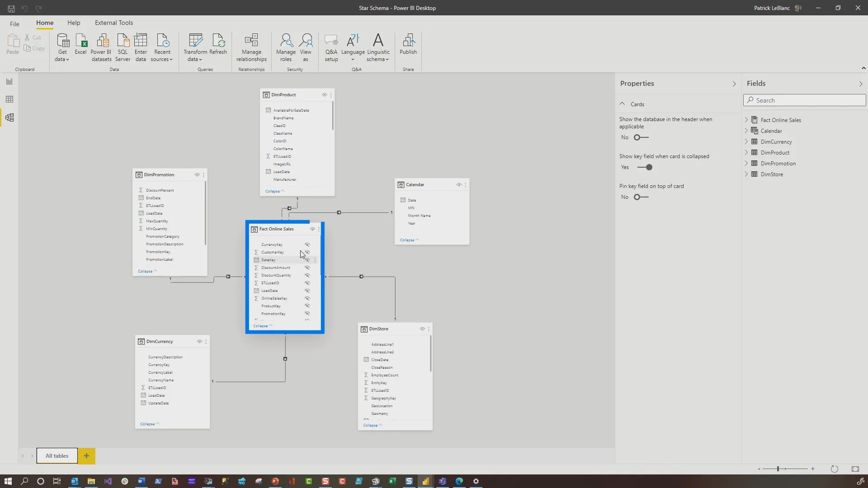Screen dimensions: 868x488
Task: Connect to SQL Server source
Action: [123, 47]
